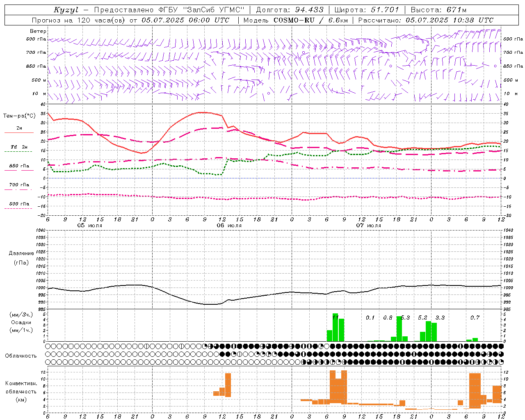525x420 pixels.
Task: Click the precipitation total '5.3'
Action: 405,317
